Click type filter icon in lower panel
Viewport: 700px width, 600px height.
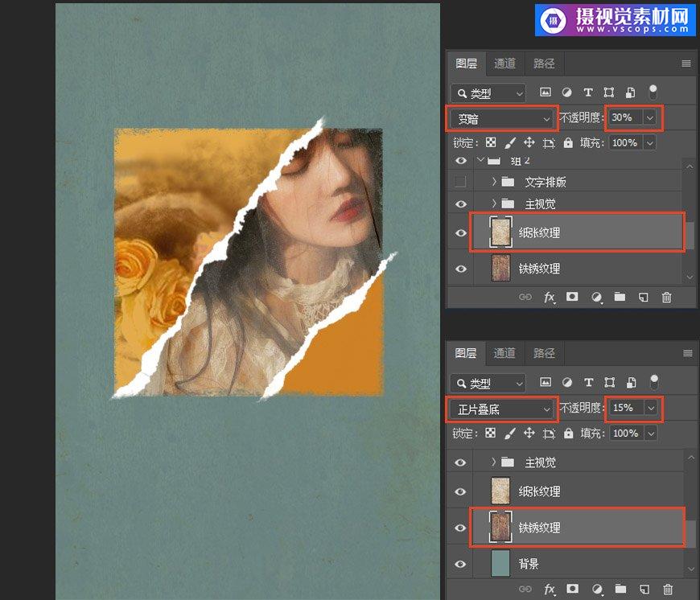point(588,382)
